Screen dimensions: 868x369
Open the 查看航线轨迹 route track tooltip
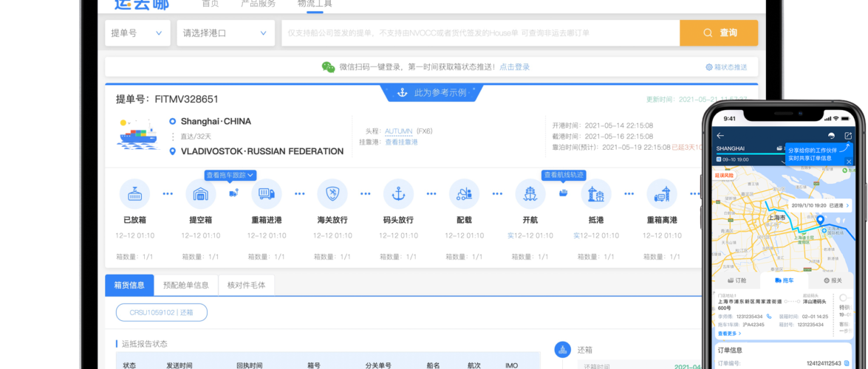(564, 176)
